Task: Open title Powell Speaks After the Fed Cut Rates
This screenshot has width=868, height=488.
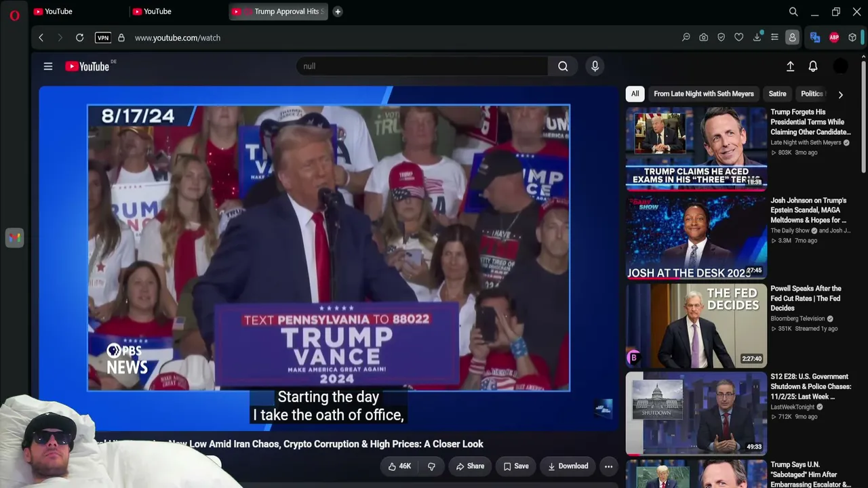Action: 806,298
